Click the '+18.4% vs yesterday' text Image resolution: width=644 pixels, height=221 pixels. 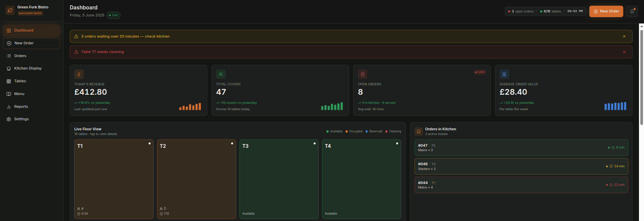click(x=94, y=103)
